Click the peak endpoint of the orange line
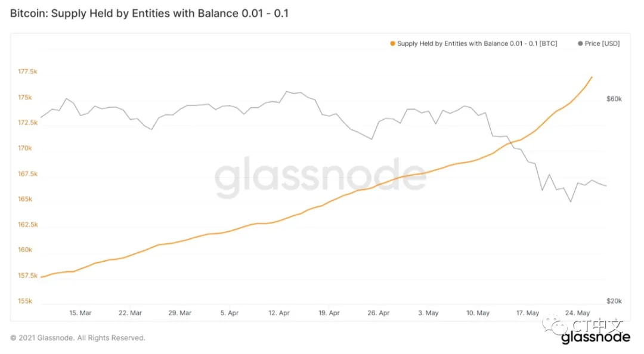Viewport: 644px width, 354px height. [592, 77]
